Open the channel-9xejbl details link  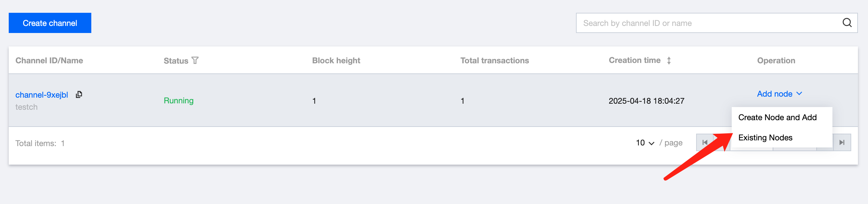42,95
